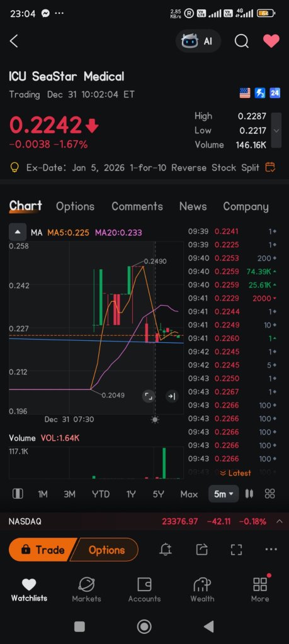
Task: Select the 1Y time range
Action: (x=131, y=494)
